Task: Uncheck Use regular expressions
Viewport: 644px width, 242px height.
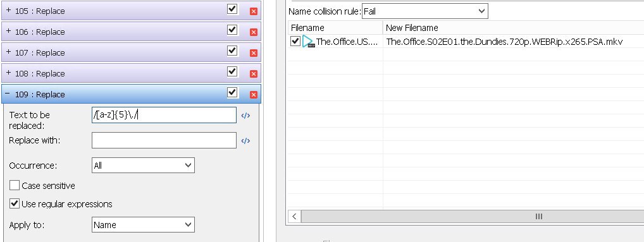Action: [15, 204]
